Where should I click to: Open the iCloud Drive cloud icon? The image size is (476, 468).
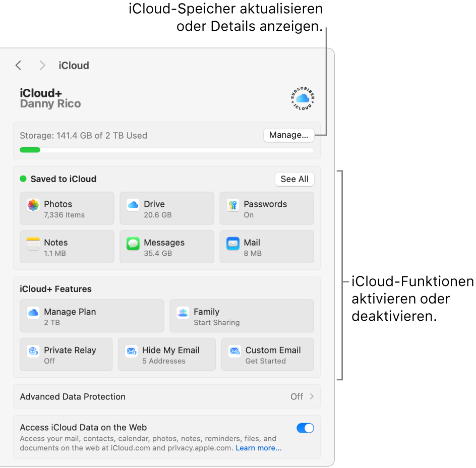coord(133,205)
